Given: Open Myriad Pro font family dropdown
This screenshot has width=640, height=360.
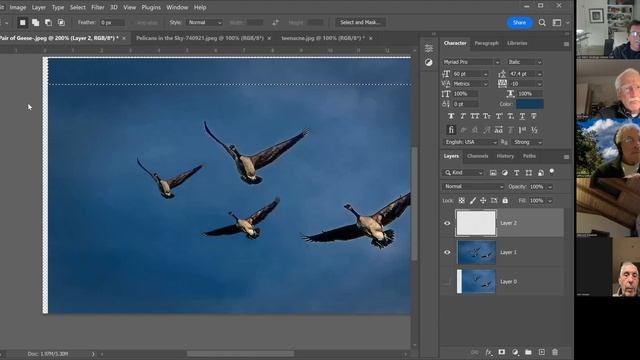Looking at the screenshot, I should point(471,62).
